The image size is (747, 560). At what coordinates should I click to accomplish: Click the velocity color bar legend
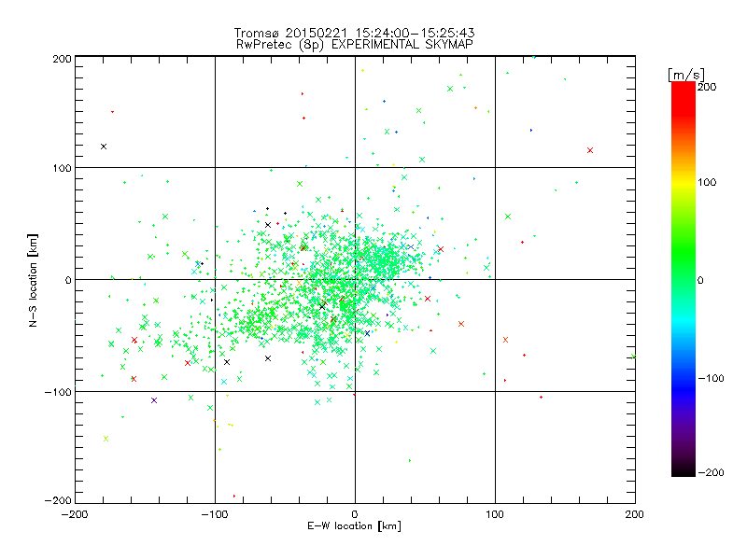click(x=684, y=278)
